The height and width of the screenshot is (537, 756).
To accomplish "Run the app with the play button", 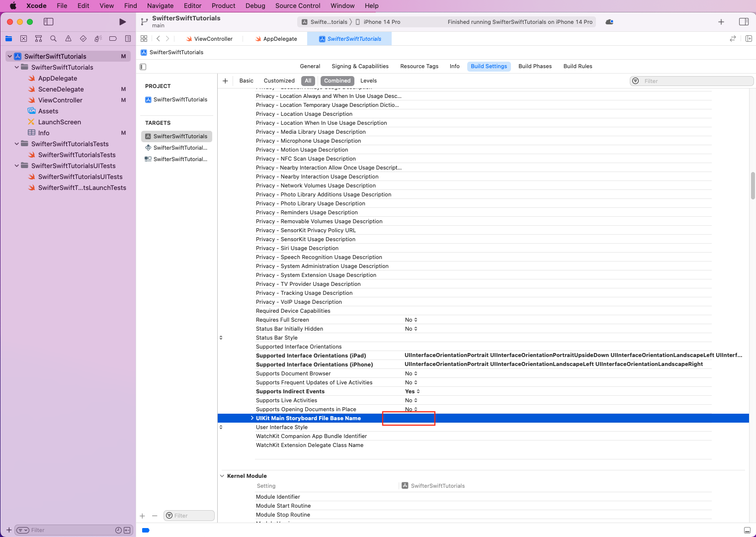I will pyautogui.click(x=122, y=22).
